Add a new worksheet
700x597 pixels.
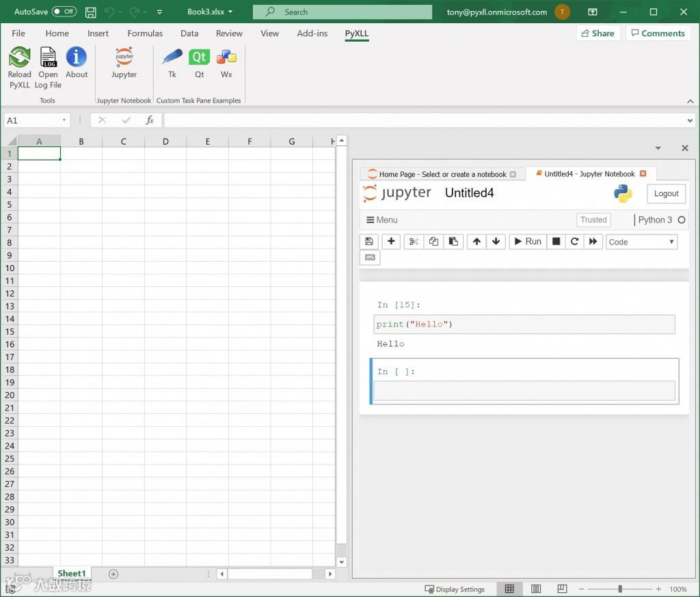113,574
